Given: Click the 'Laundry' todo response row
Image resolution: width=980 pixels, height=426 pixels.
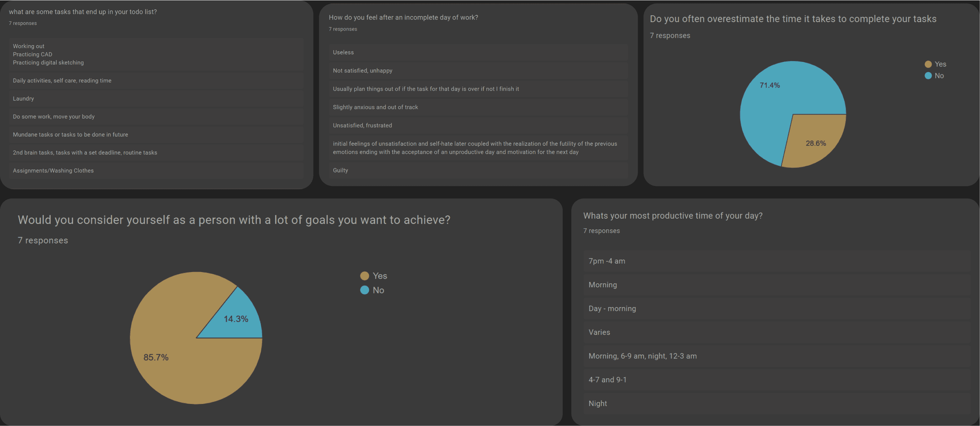Looking at the screenshot, I should point(156,98).
